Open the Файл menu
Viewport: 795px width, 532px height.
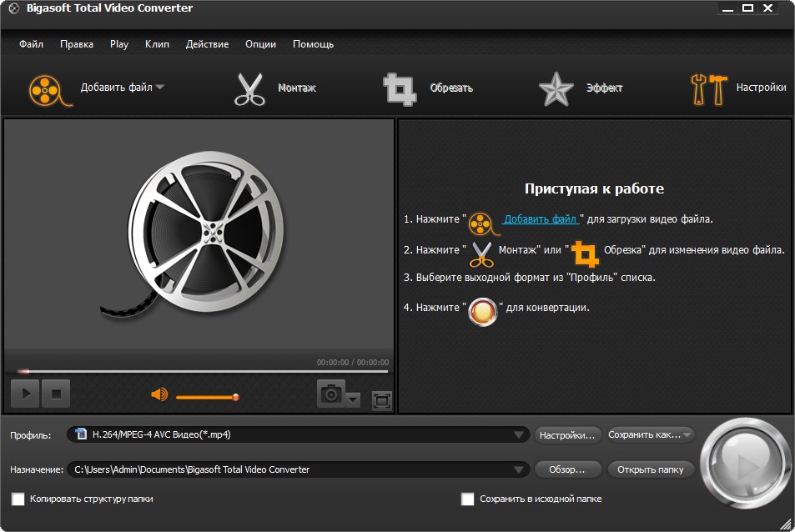tap(31, 44)
